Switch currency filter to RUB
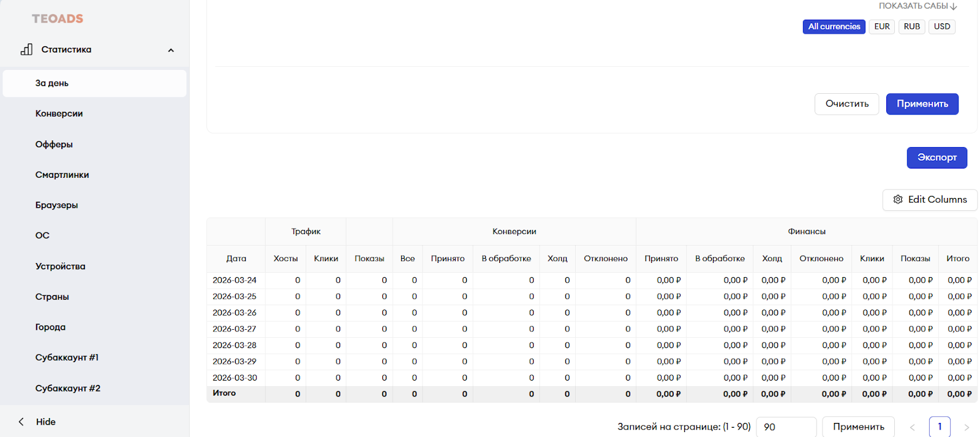Image resolution: width=980 pixels, height=437 pixels. click(x=911, y=26)
